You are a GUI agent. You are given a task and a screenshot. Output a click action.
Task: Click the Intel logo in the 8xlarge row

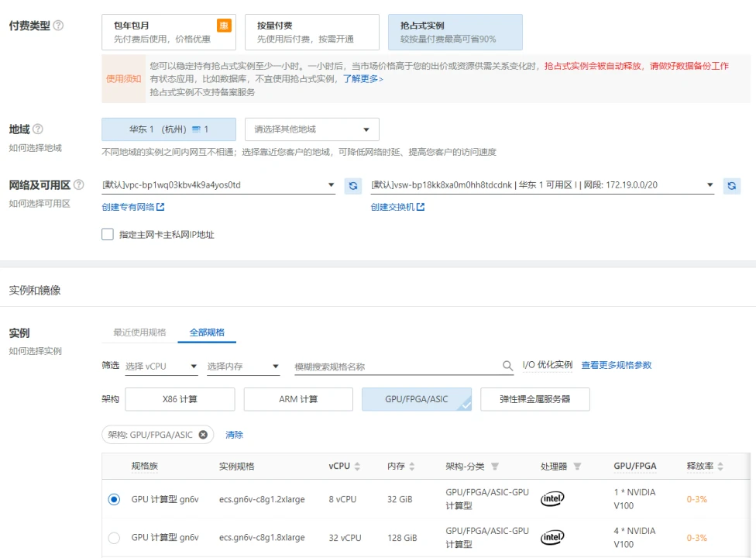point(552,537)
